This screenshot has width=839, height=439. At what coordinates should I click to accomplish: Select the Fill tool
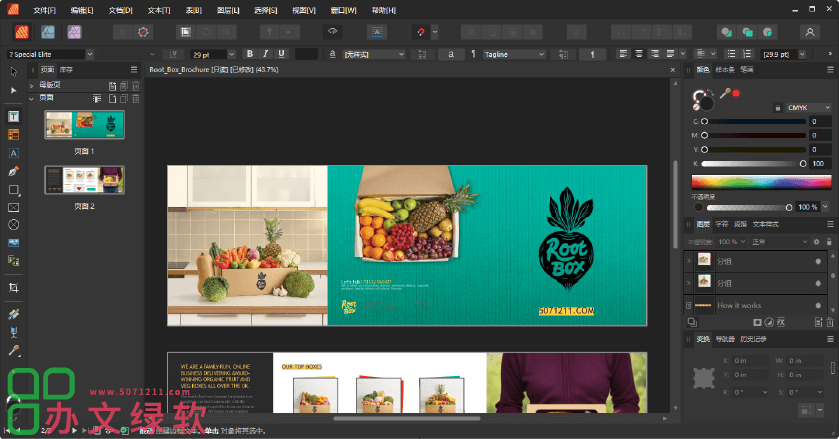click(14, 314)
